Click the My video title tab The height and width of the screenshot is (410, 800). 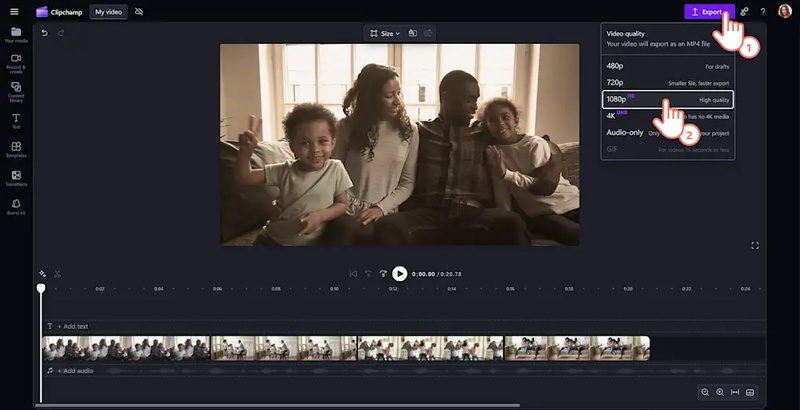click(x=109, y=12)
